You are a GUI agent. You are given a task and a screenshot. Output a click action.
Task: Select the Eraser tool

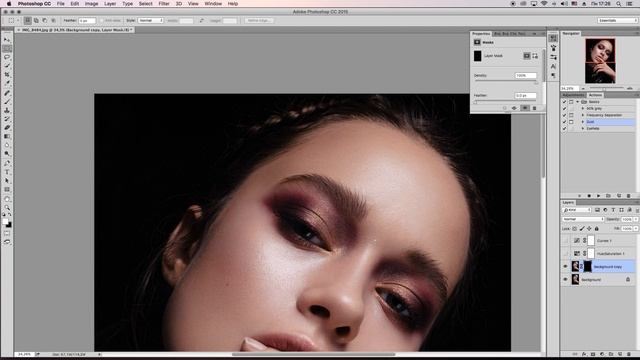pyautogui.click(x=7, y=128)
